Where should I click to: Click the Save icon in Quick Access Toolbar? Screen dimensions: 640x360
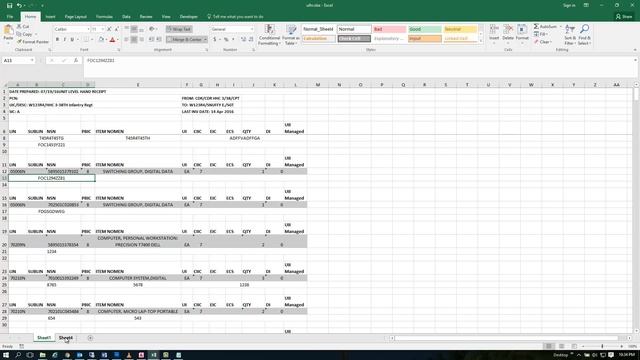9,5
